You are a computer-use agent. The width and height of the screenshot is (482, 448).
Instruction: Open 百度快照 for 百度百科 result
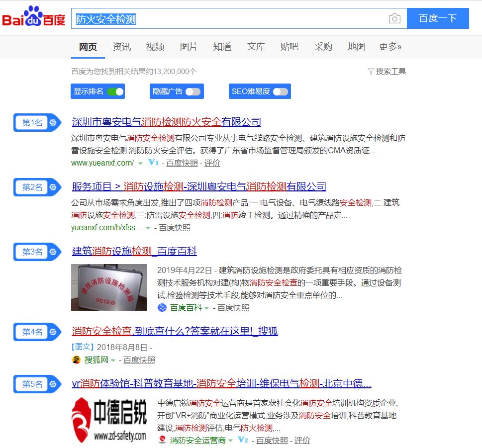pos(233,308)
